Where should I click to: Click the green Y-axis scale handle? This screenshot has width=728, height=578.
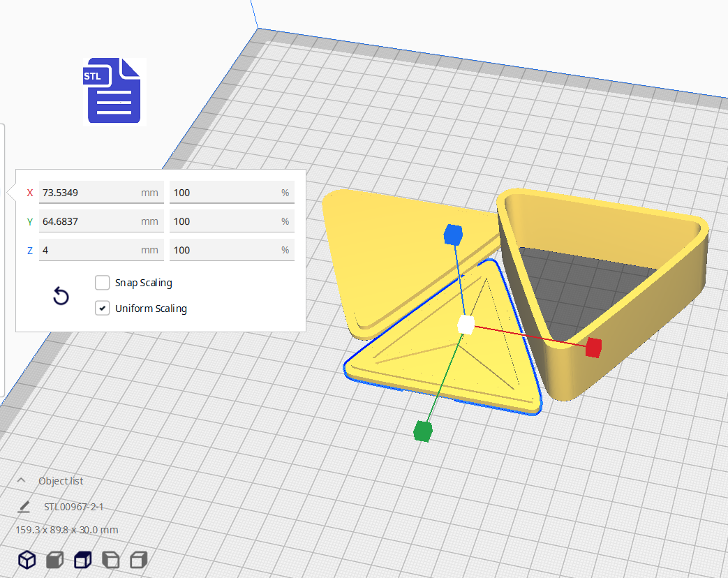coord(422,431)
